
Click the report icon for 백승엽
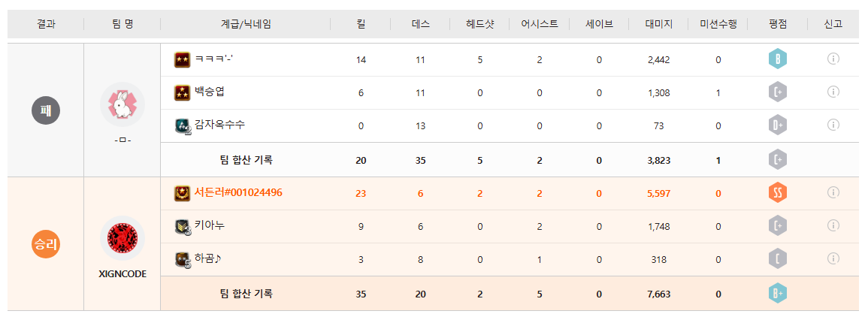[x=833, y=92]
